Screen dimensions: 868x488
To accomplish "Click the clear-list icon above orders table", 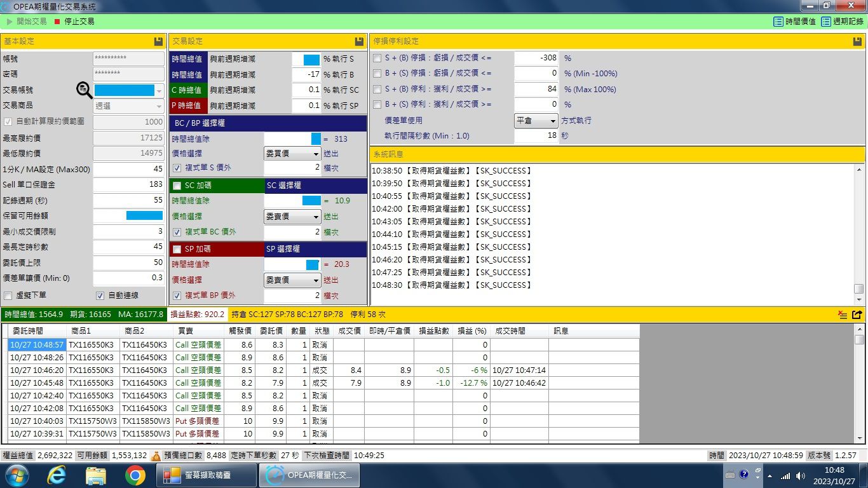I will click(843, 315).
